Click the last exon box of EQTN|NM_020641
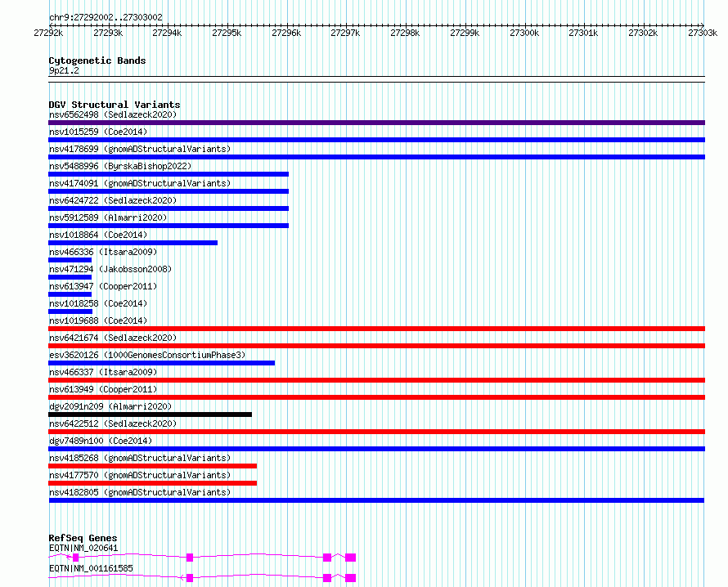 tap(351, 558)
